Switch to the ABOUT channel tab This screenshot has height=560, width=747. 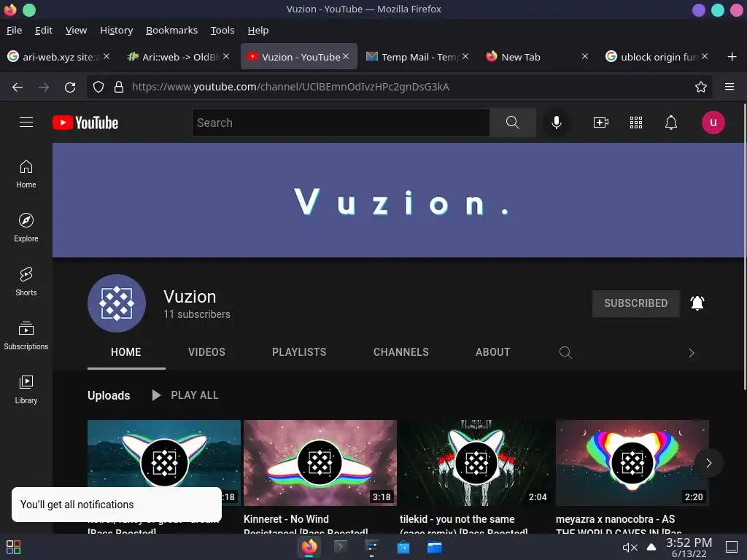click(x=492, y=352)
